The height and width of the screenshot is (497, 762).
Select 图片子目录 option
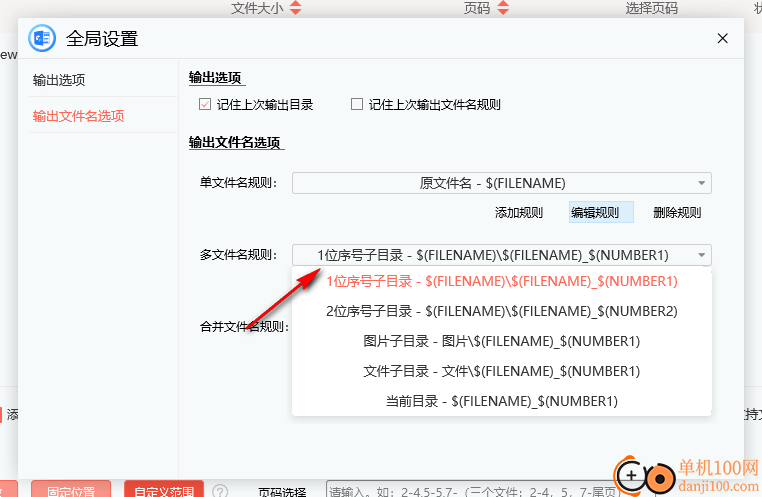click(x=502, y=342)
